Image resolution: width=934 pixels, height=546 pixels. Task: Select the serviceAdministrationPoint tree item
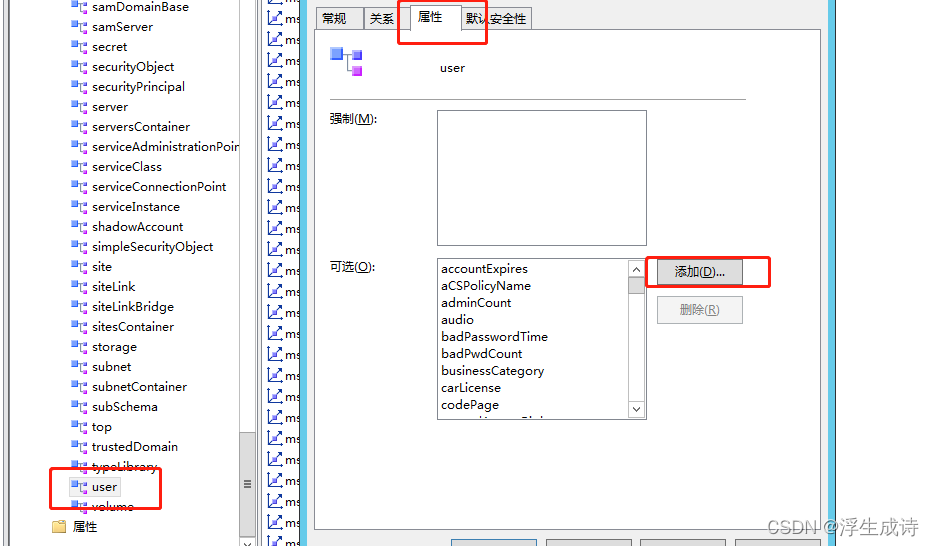[165, 146]
